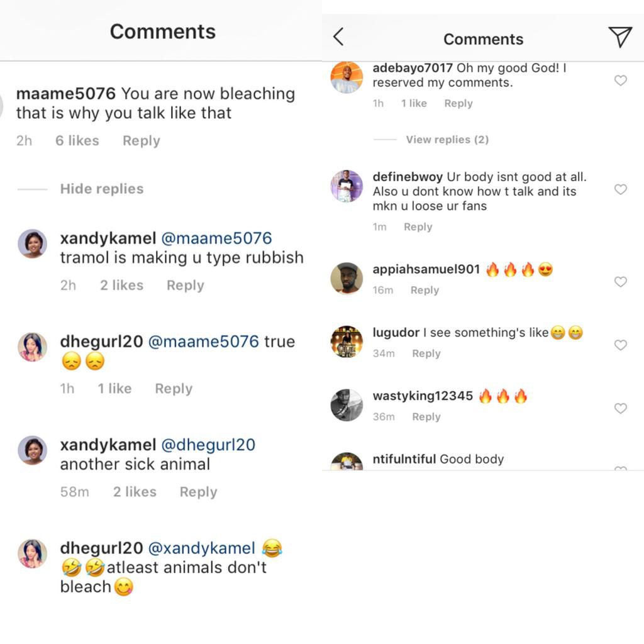View the 6 likes on maame5076's comment
644x644 pixels.
click(x=77, y=141)
